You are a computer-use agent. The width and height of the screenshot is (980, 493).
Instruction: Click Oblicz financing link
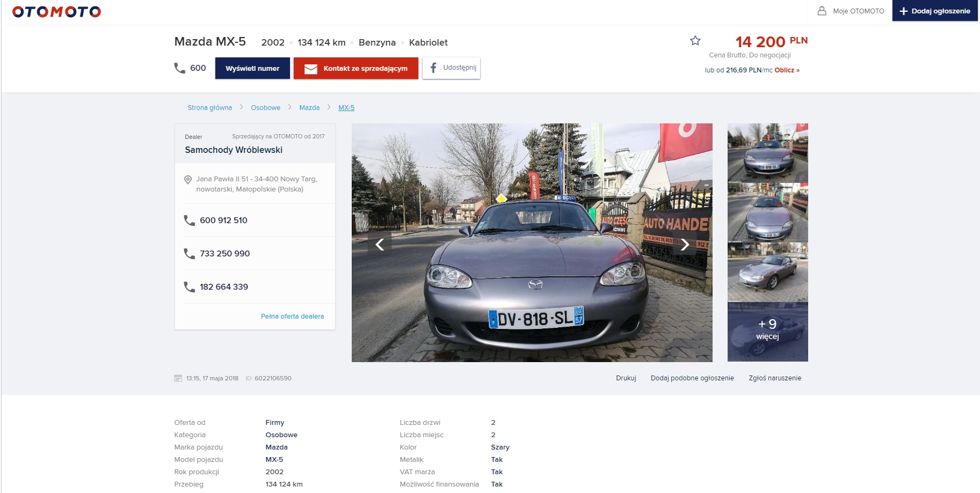(x=787, y=70)
